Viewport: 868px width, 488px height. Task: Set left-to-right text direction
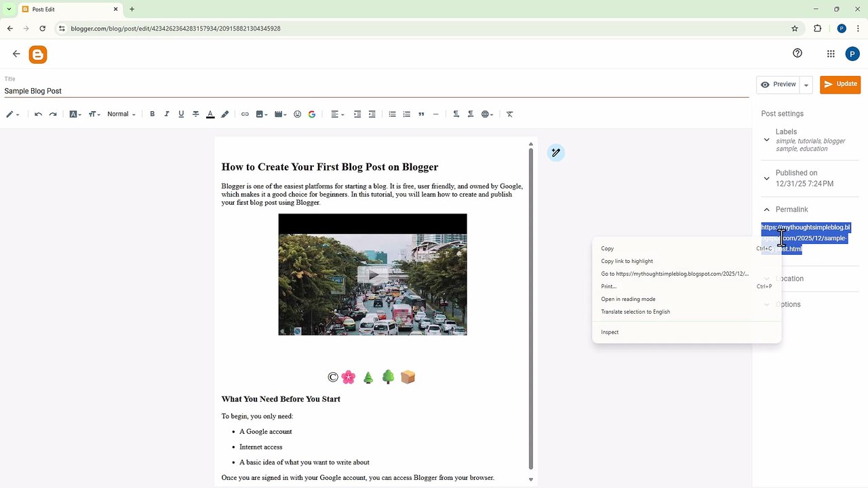[456, 114]
